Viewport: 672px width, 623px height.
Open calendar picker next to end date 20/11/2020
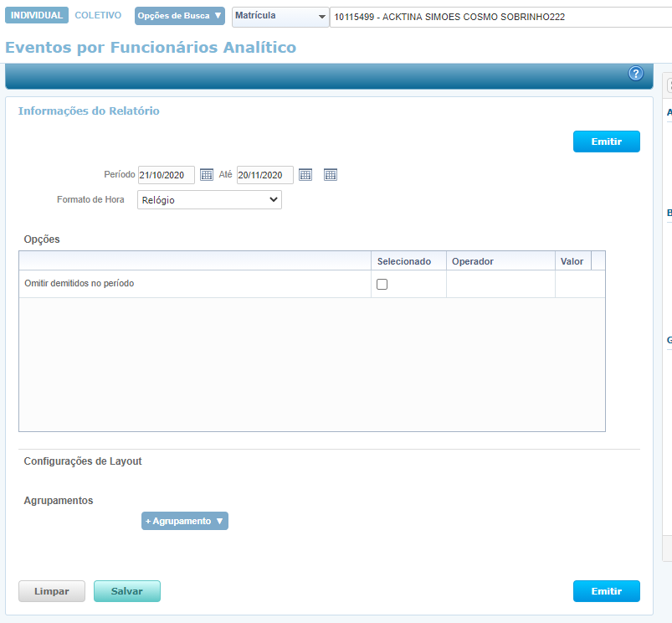(x=305, y=175)
